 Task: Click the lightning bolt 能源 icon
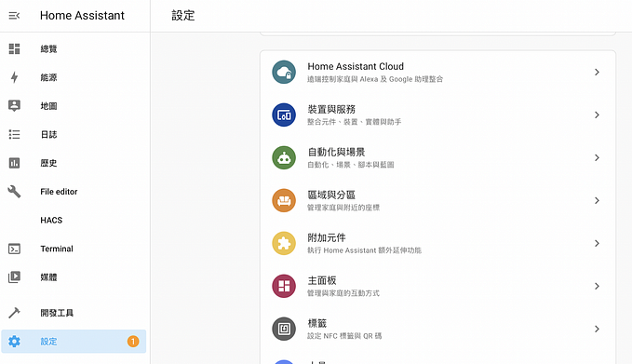point(14,77)
